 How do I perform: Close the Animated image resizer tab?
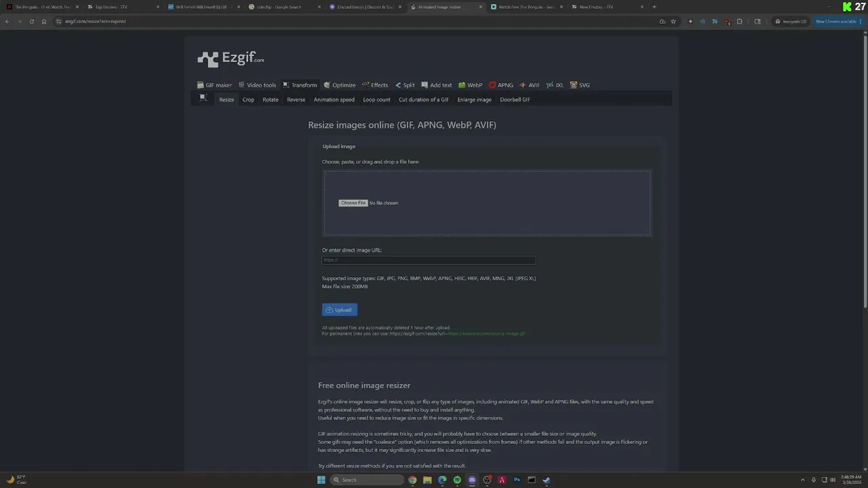pos(481,7)
